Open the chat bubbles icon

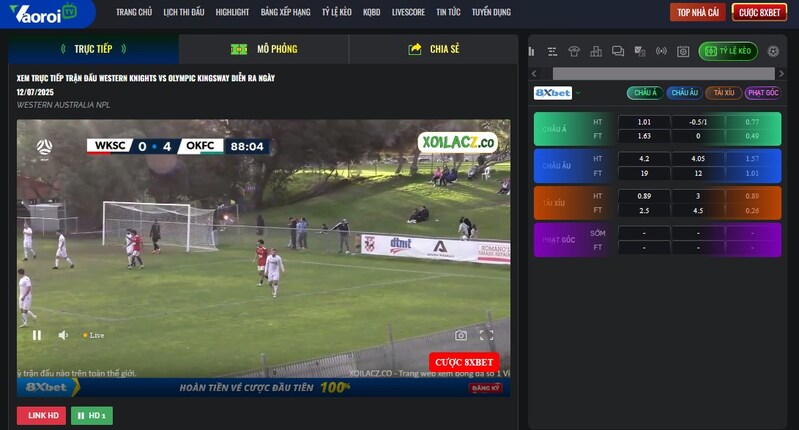pyautogui.click(x=618, y=51)
